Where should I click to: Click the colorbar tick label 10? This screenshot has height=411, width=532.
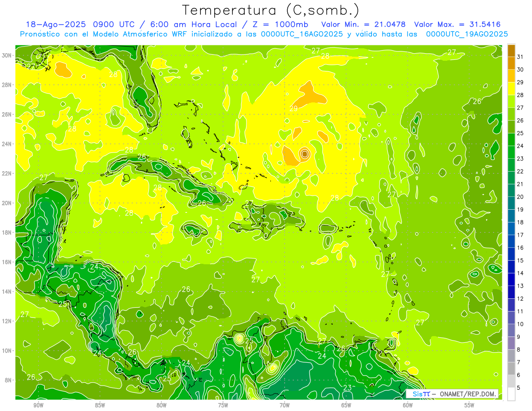coord(520,324)
